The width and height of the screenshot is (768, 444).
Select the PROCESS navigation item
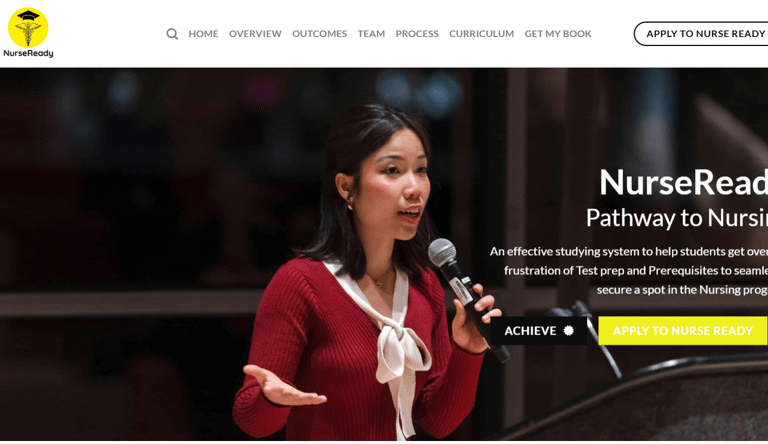(x=417, y=34)
